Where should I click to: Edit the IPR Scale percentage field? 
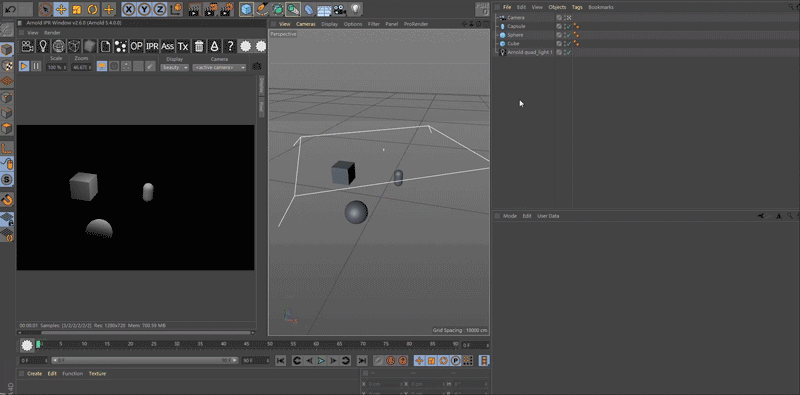56,67
